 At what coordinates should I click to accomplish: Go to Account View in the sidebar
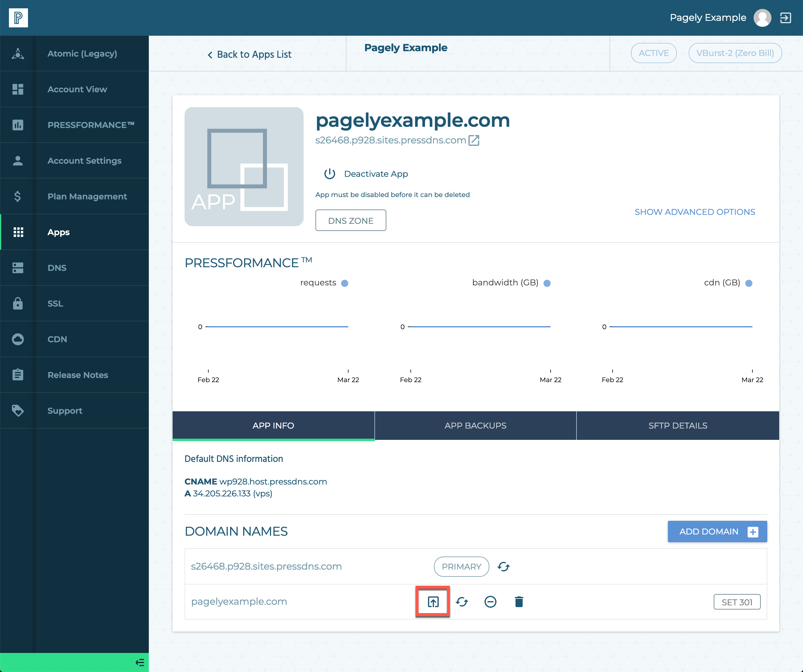tap(77, 89)
